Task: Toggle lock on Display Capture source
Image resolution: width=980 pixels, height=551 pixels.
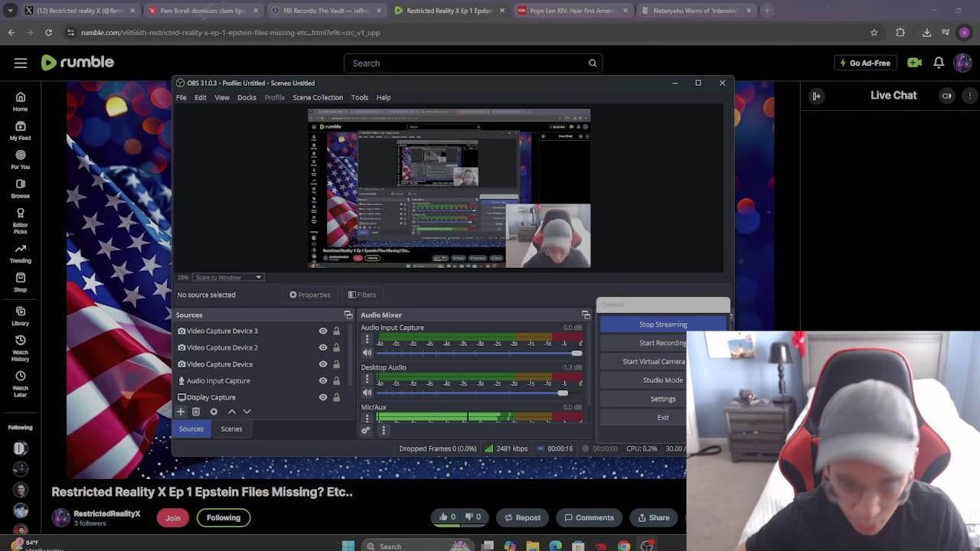Action: tap(336, 397)
